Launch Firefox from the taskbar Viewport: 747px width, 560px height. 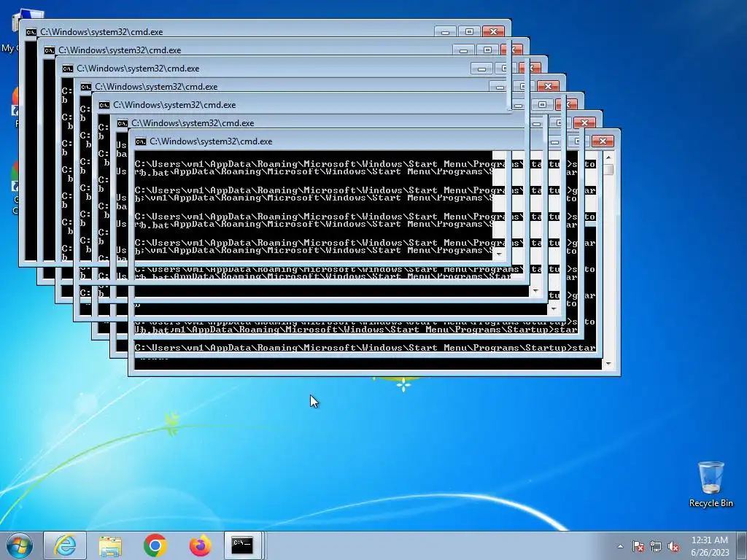(200, 545)
